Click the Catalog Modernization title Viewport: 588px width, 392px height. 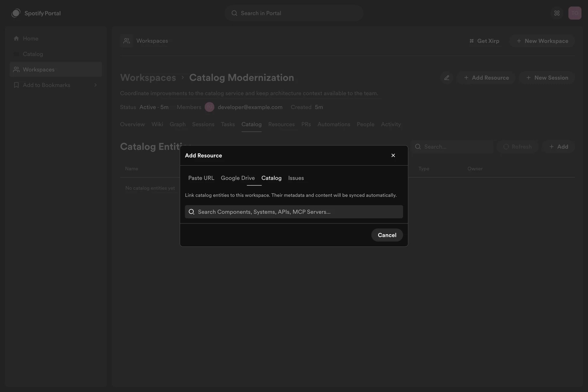coord(241,78)
